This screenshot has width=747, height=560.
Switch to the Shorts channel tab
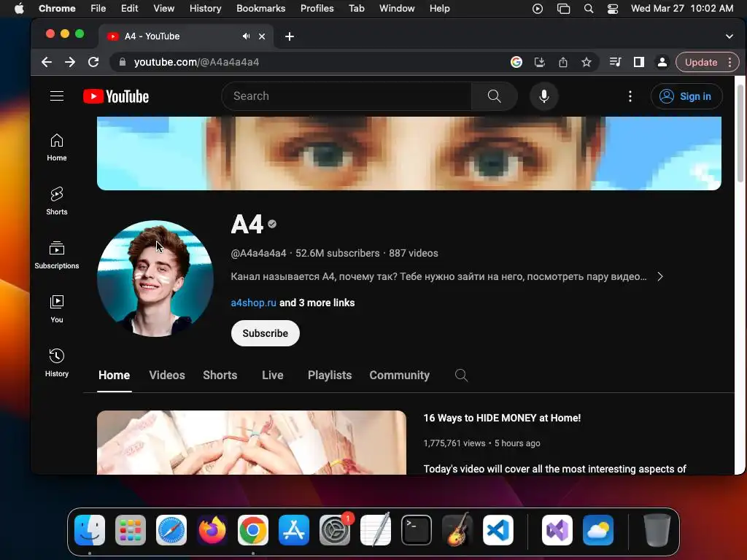pyautogui.click(x=220, y=376)
